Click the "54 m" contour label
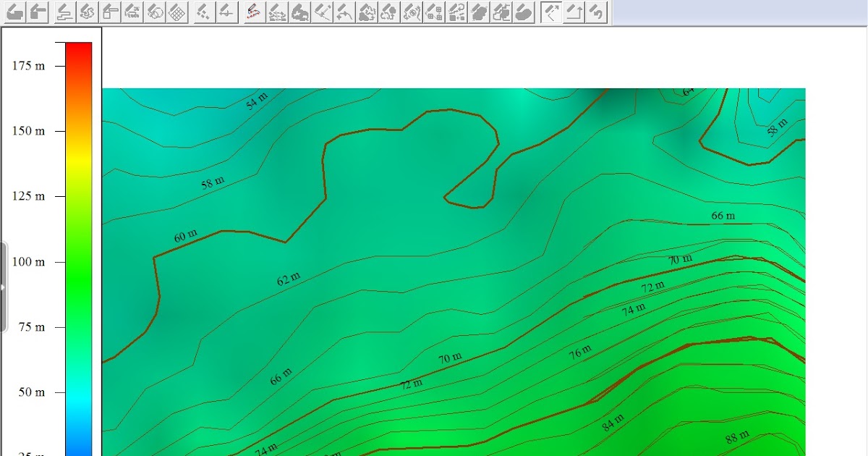Screen dimensions: 868x456 pos(257,101)
